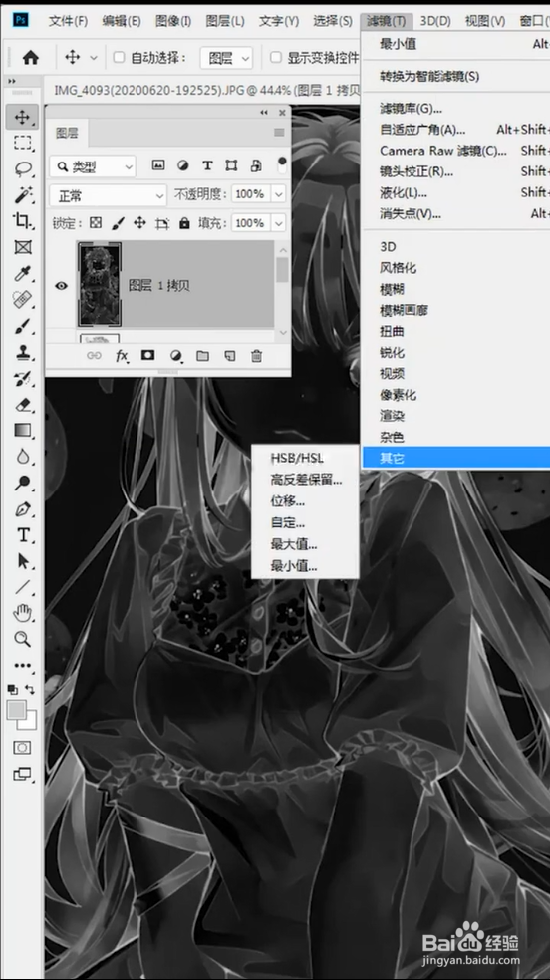This screenshot has height=980, width=550.
Task: Toggle shape layer filter icon
Action: point(231,165)
